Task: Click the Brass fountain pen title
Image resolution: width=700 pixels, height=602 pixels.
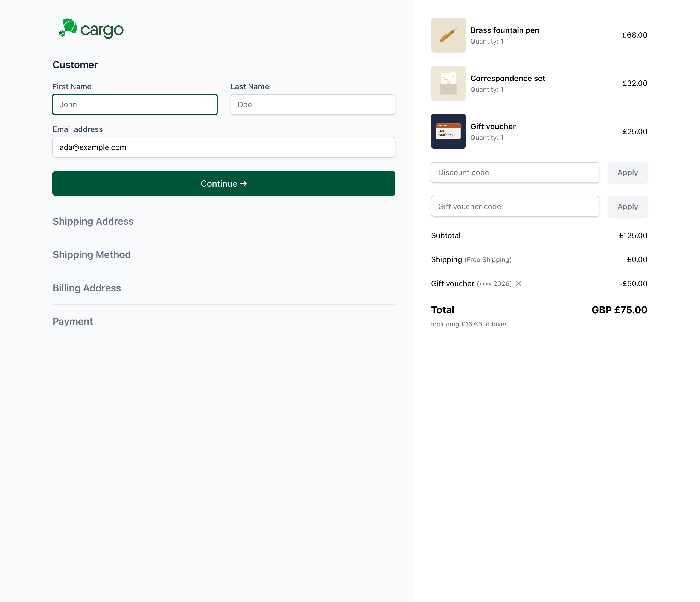Action: 505,30
